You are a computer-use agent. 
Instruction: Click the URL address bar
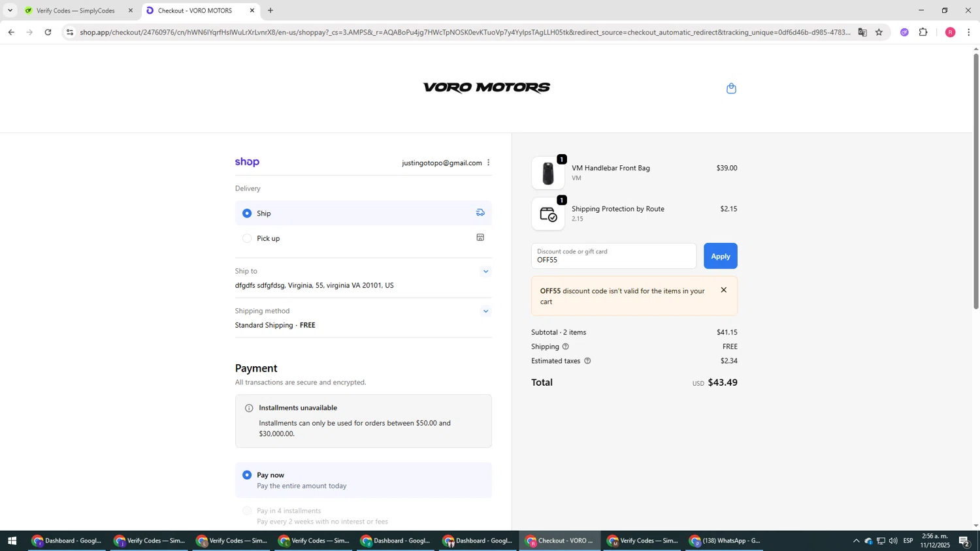[x=464, y=32]
